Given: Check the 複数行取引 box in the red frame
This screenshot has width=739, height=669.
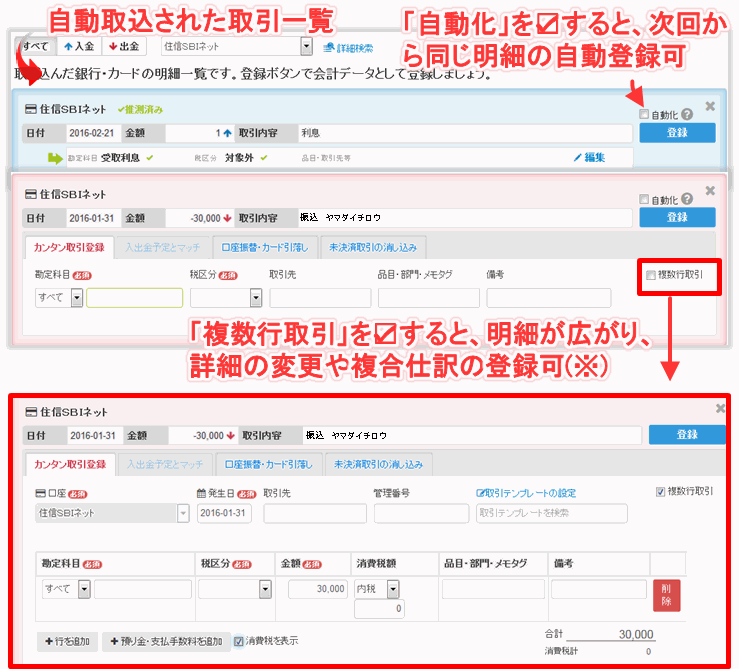Looking at the screenshot, I should pyautogui.click(x=651, y=275).
